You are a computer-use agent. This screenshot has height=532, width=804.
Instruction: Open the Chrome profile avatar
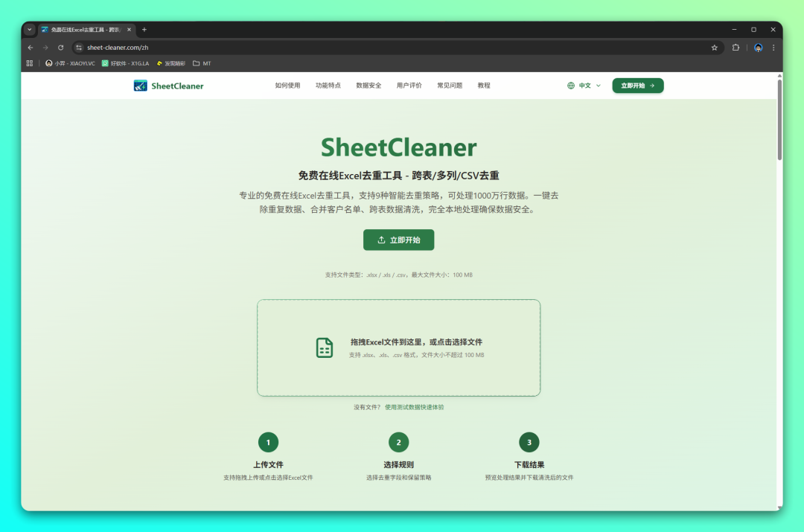[759, 48]
